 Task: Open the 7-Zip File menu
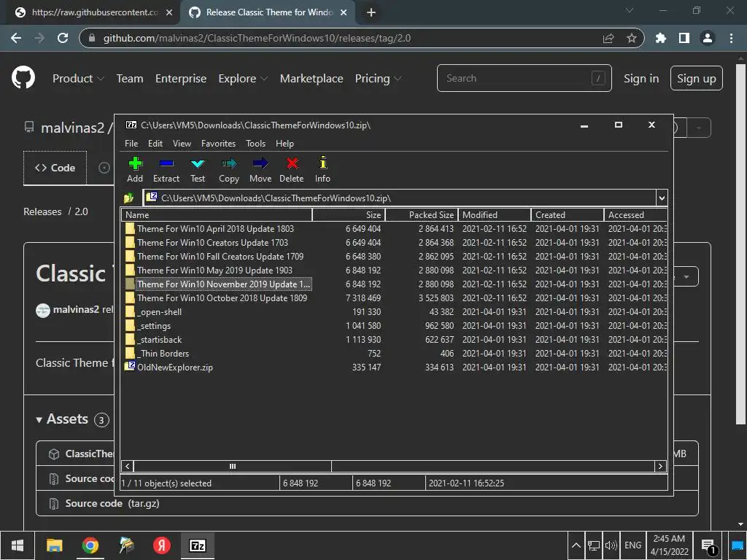131,144
